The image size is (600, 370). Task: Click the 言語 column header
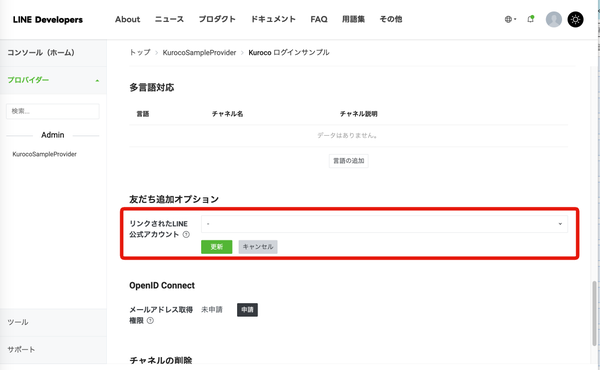coord(143,114)
